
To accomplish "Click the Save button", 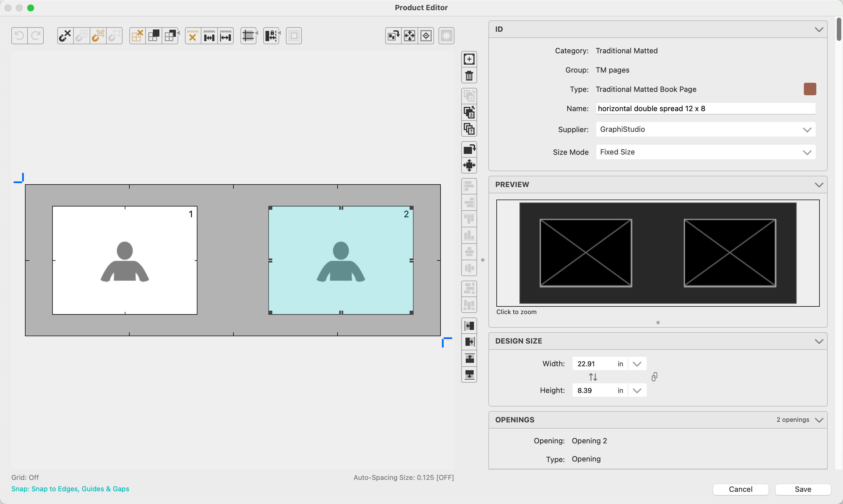I will tap(802, 489).
